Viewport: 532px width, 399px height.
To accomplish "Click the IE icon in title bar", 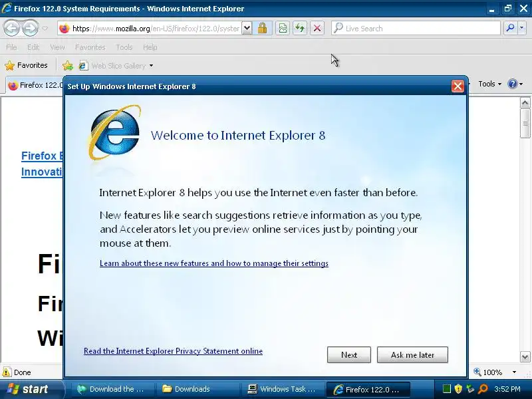I will (7, 8).
